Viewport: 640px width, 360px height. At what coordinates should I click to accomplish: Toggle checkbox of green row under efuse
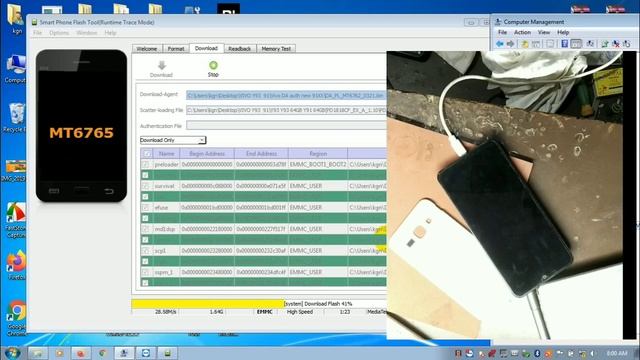click(145, 218)
